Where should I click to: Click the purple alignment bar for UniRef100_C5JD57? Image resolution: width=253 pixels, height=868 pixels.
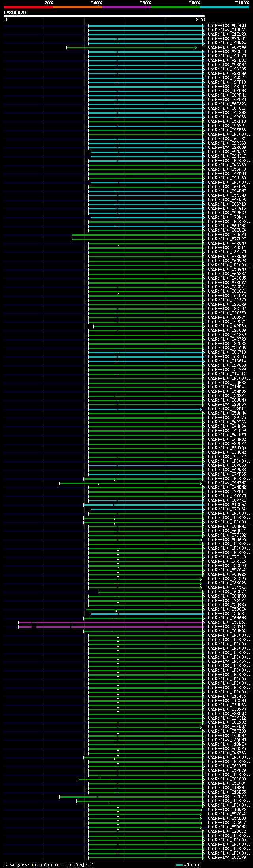point(111,622)
